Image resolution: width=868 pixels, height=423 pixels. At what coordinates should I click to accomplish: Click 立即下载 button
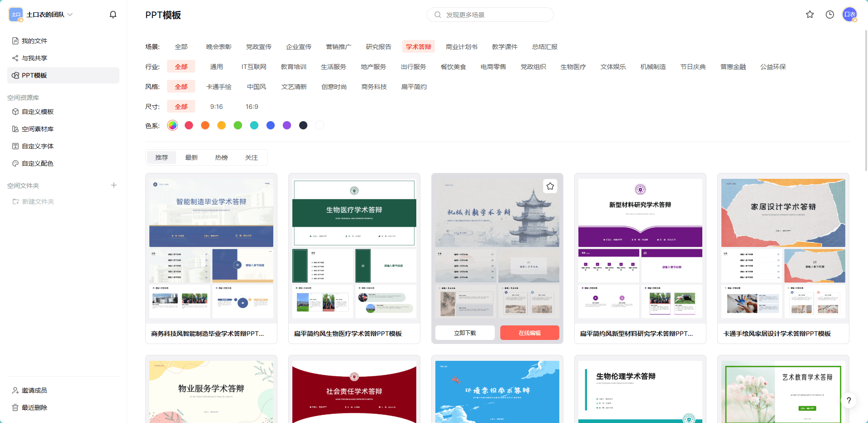pos(465,333)
